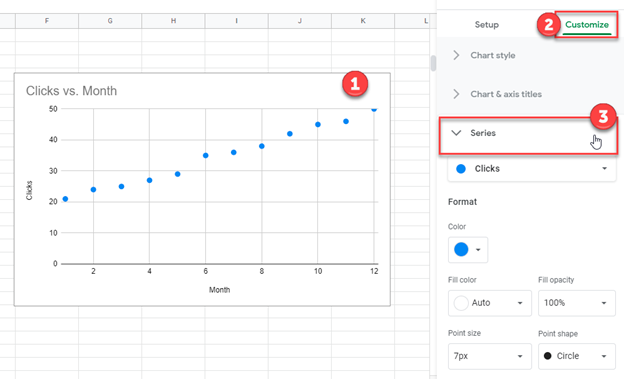The image size is (624, 379).
Task: Open the Customize tab
Action: tap(587, 25)
